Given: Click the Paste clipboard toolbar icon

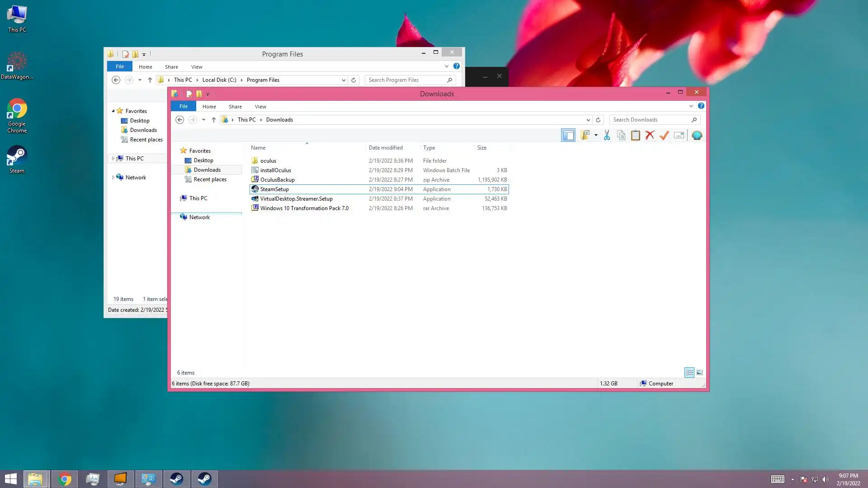Looking at the screenshot, I should (635, 135).
